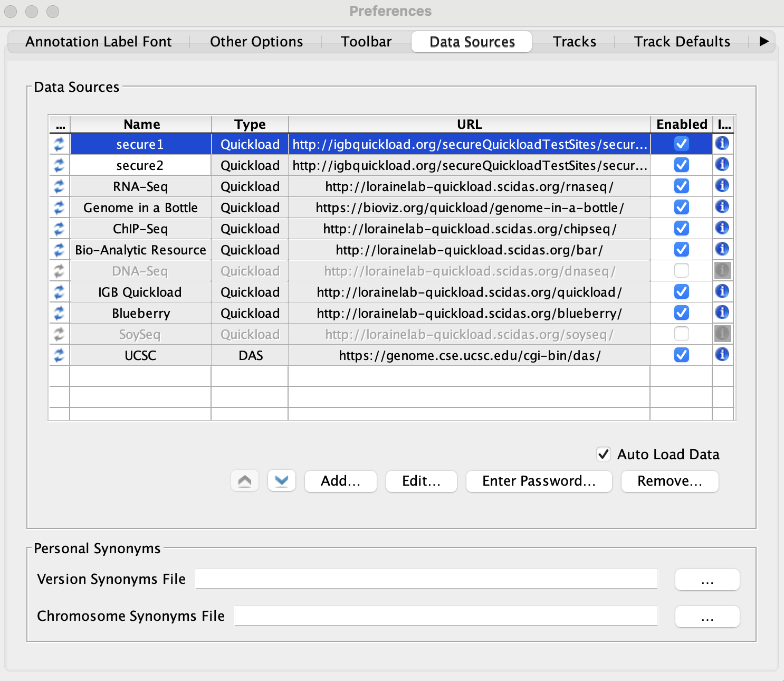Show info for Genome in a Bottle
This screenshot has width=784, height=681.
coord(722,206)
